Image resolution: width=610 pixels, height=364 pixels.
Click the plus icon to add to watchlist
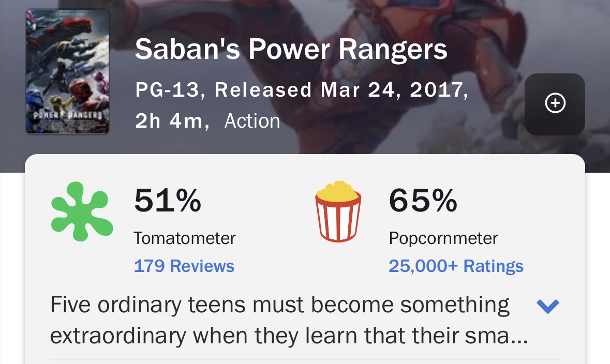555,103
